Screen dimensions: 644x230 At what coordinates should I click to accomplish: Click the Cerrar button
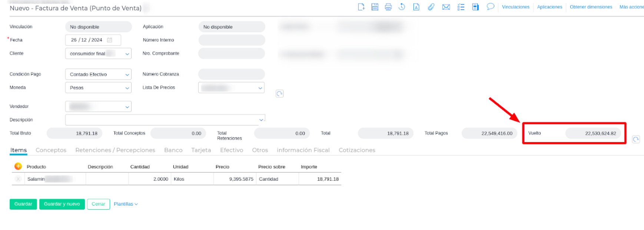[x=98, y=204]
